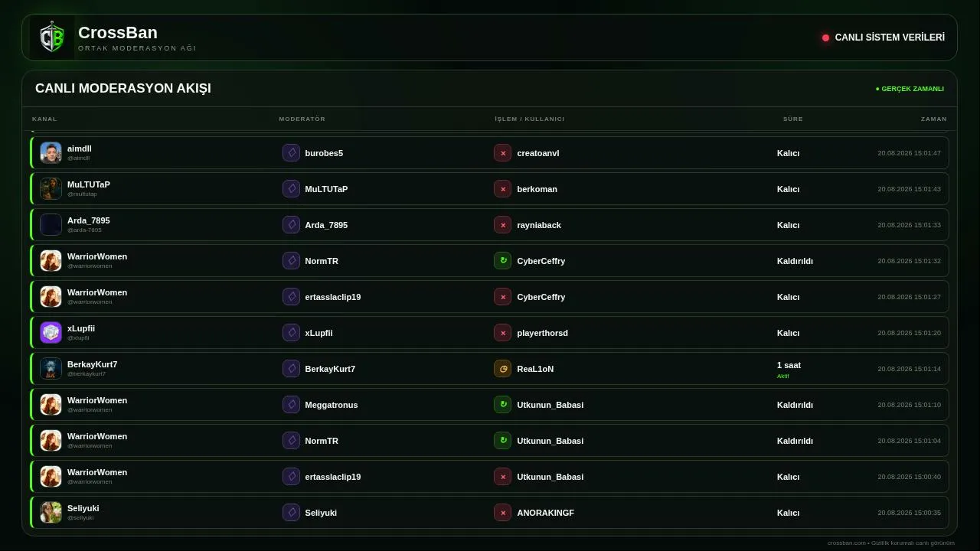Click the moderator badge icon beside Meggatronus
The width and height of the screenshot is (980, 551).
(291, 405)
